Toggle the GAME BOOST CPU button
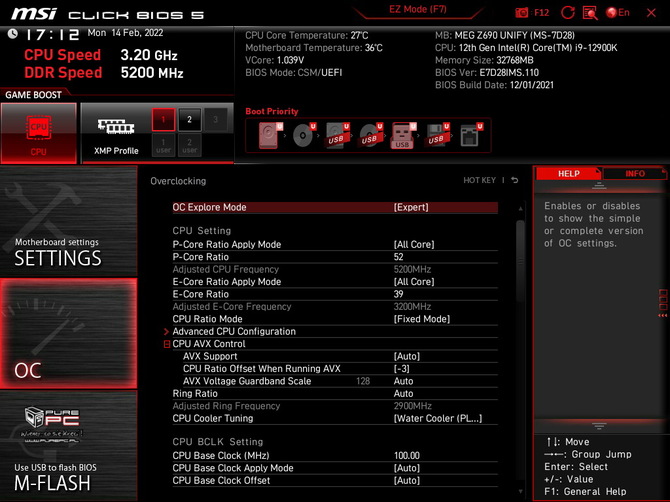The width and height of the screenshot is (670, 502). click(x=38, y=133)
